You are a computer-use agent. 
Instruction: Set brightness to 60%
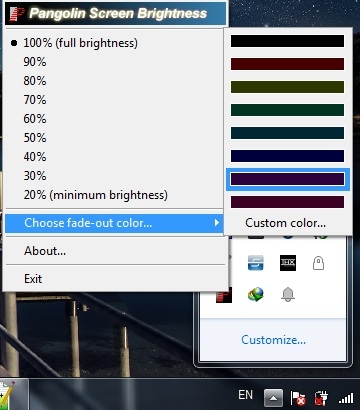click(114, 119)
